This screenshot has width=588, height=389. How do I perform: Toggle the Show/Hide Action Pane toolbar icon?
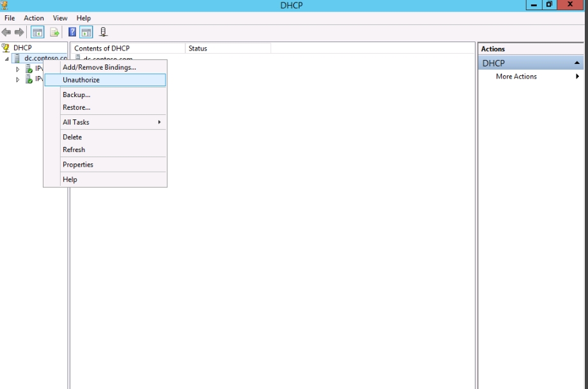point(86,33)
